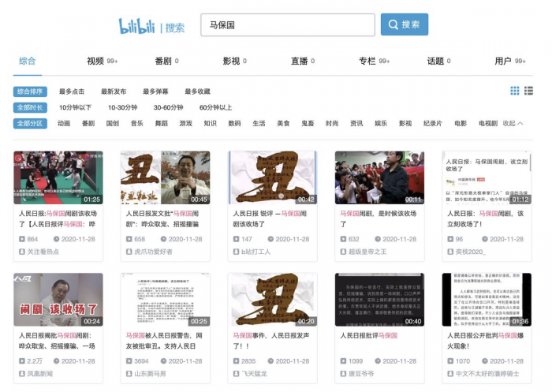Select the 全部时长 duration filter

[30, 107]
